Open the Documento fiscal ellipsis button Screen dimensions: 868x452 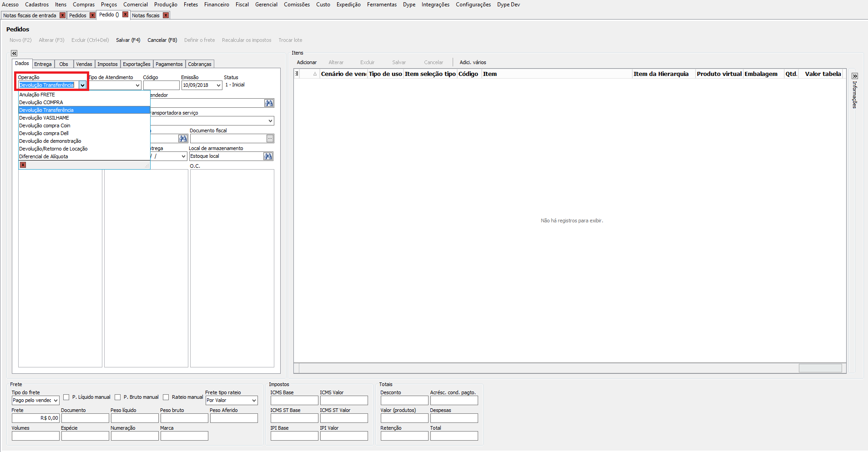tap(270, 139)
